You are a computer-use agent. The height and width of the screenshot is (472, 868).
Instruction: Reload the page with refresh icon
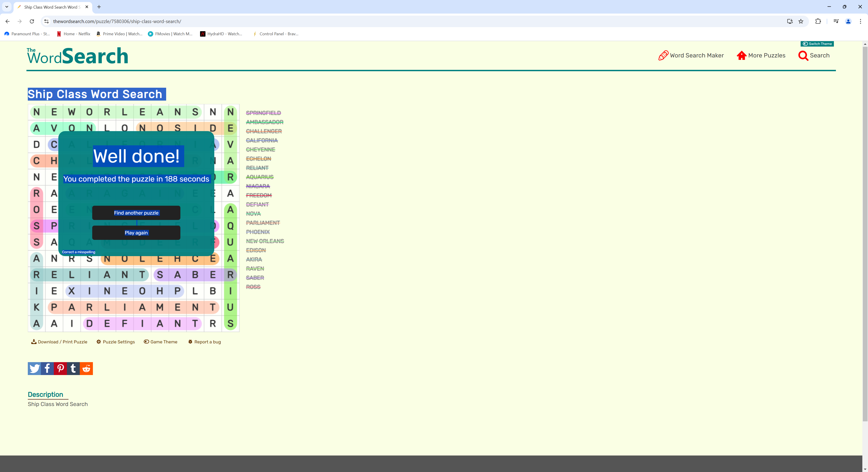point(32,21)
